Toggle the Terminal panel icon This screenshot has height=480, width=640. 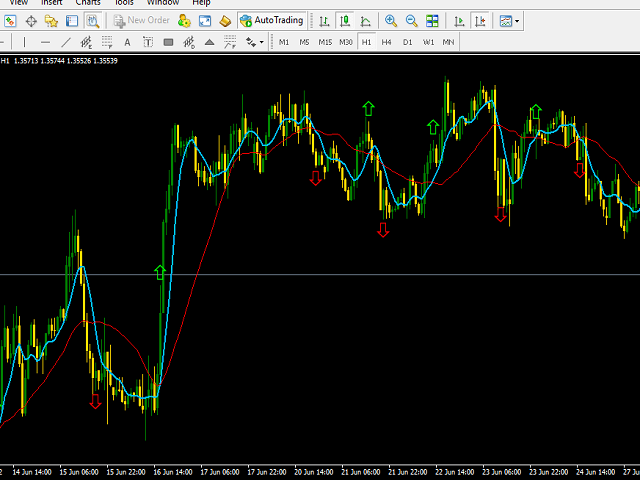click(72, 21)
